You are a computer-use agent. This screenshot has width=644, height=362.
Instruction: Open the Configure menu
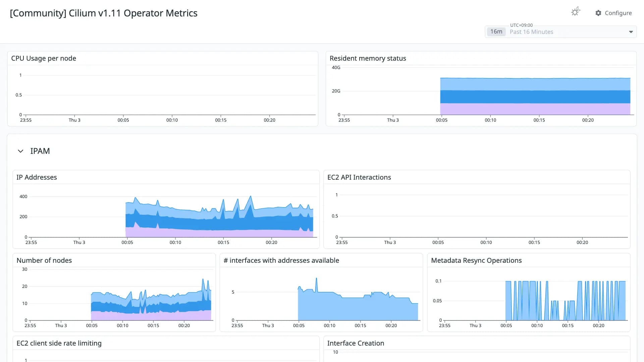[613, 13]
